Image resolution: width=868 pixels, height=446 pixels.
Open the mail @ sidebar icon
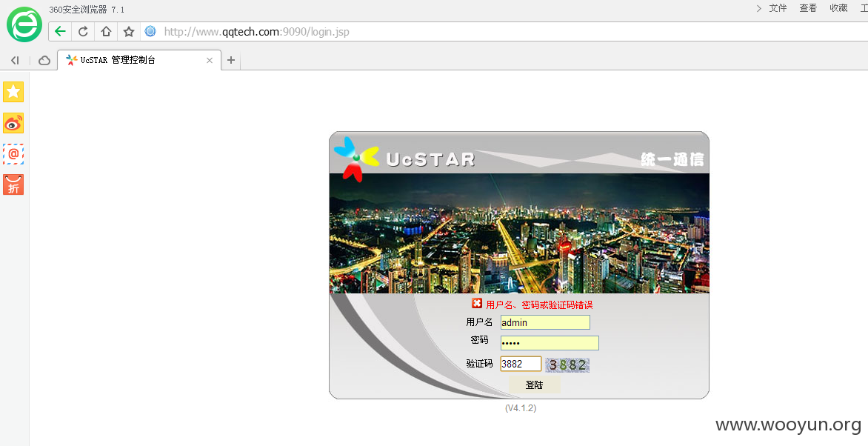click(13, 154)
